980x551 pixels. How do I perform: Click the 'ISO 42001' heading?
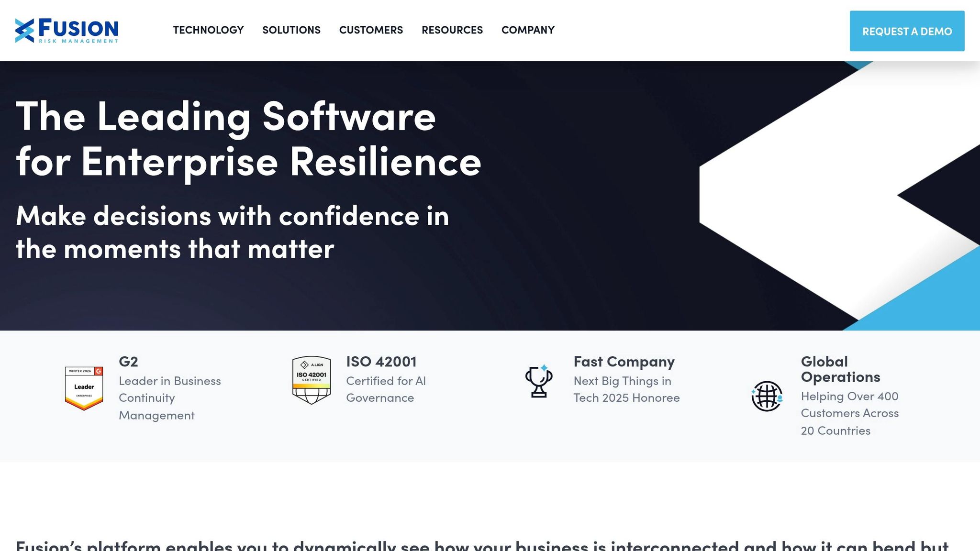click(381, 362)
